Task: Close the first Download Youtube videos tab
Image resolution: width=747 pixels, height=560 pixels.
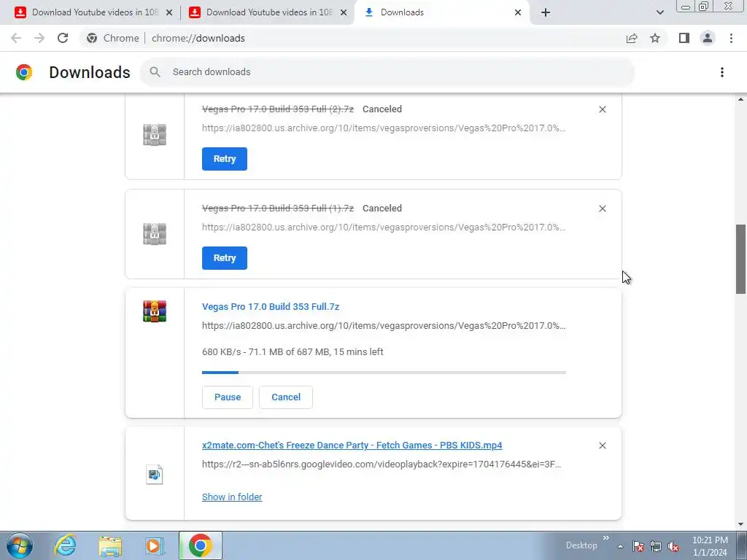Action: (169, 12)
